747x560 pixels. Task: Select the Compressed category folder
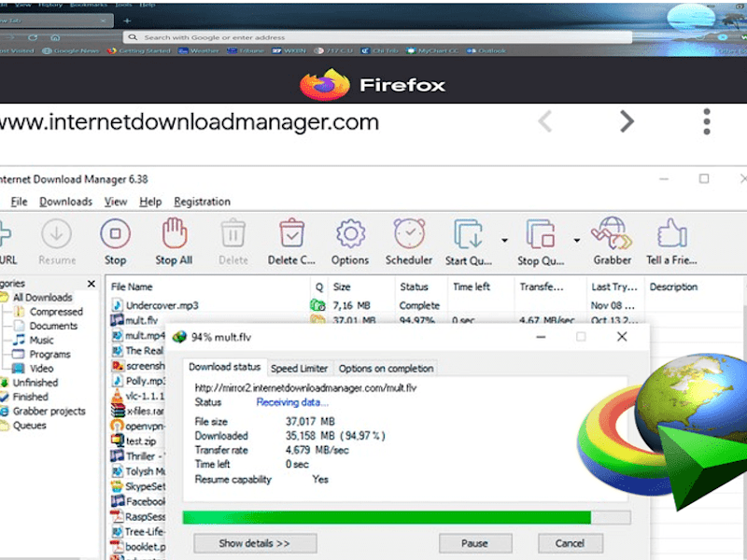point(56,312)
